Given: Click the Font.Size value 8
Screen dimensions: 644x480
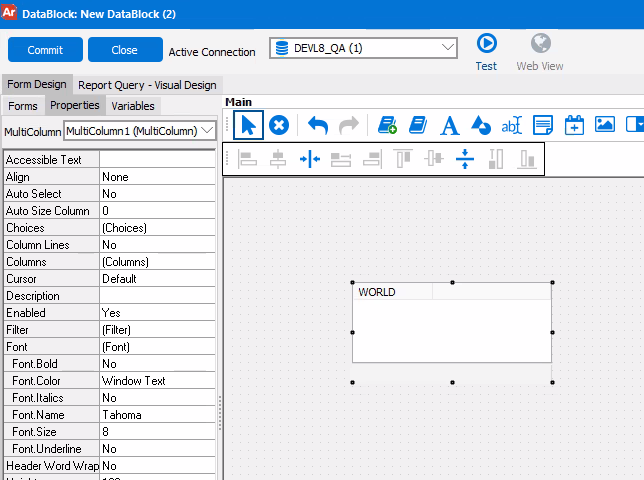Looking at the screenshot, I should coord(157,432).
